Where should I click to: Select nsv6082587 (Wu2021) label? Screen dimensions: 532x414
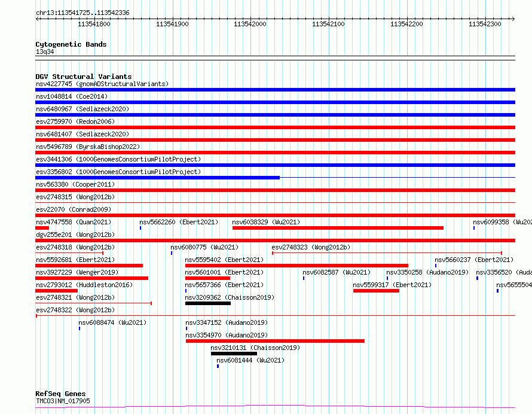[x=337, y=272]
